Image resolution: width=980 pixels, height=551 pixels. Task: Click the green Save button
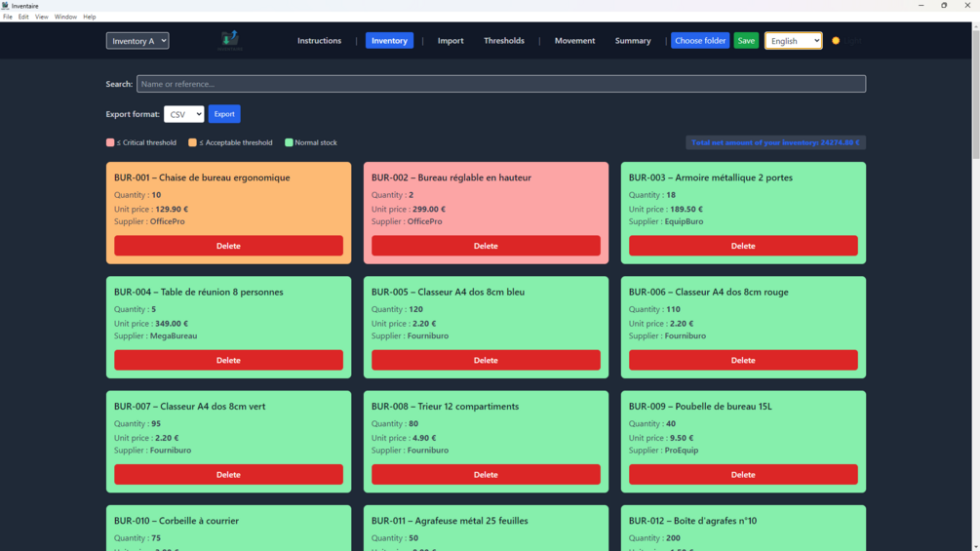[746, 41]
